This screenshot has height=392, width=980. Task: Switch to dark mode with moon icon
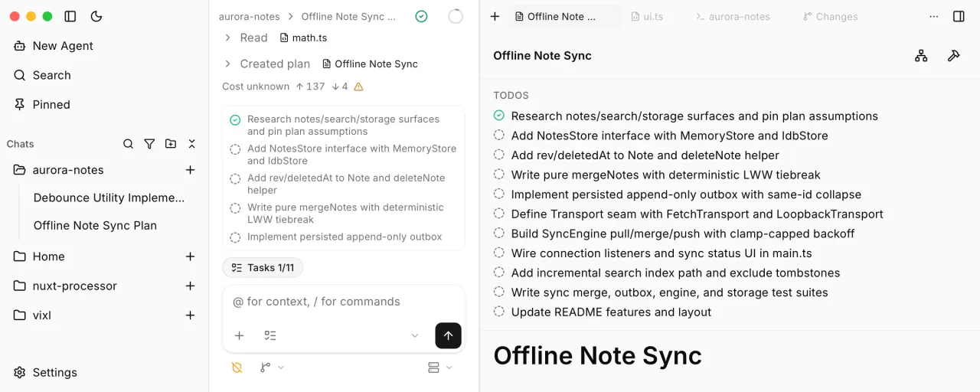pos(96,16)
